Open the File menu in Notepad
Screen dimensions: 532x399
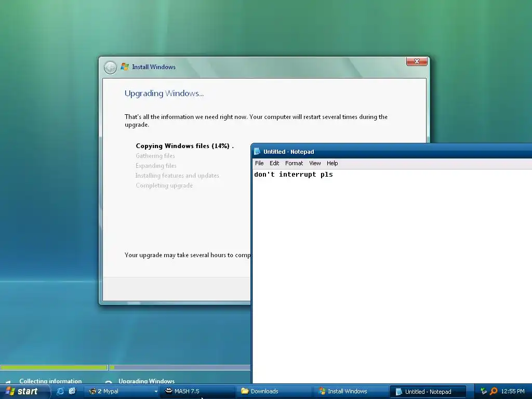pos(259,163)
